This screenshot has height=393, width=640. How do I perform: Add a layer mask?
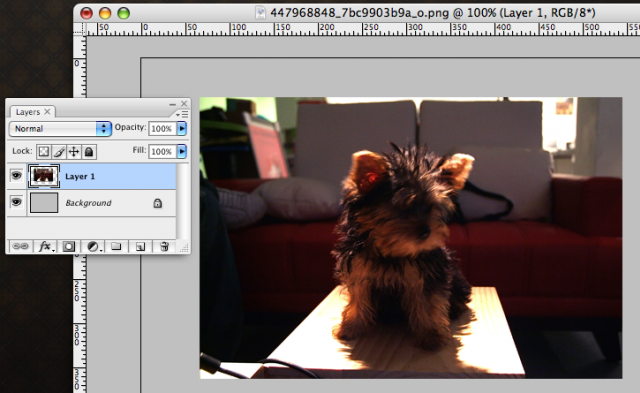69,246
